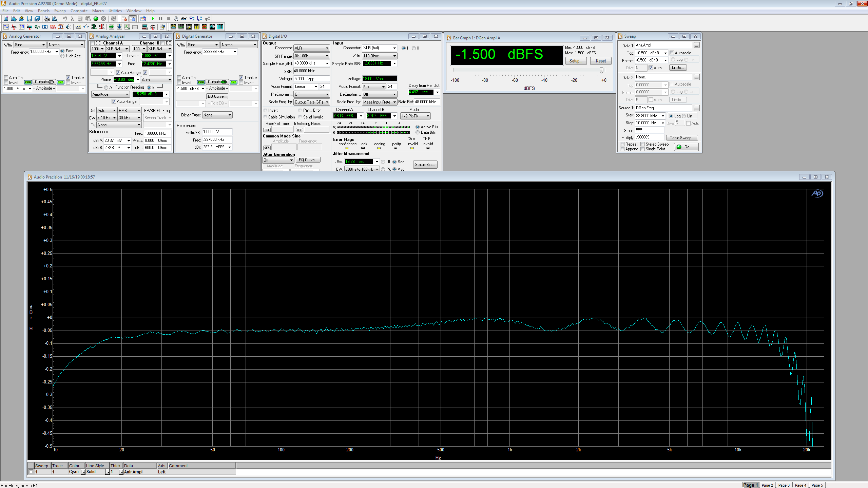Click the Bar Graph dBFS slider thumb
The height and width of the screenshot is (488, 868).
pos(601,70)
